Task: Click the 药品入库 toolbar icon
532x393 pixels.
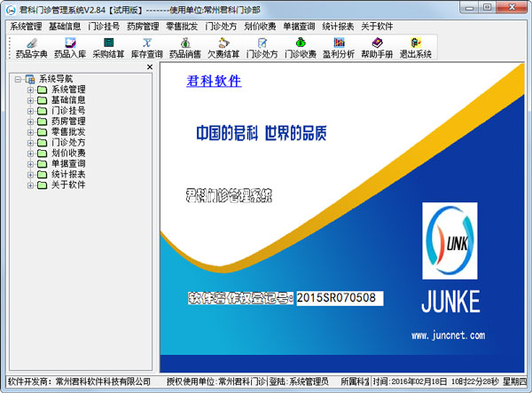Action: coord(69,47)
